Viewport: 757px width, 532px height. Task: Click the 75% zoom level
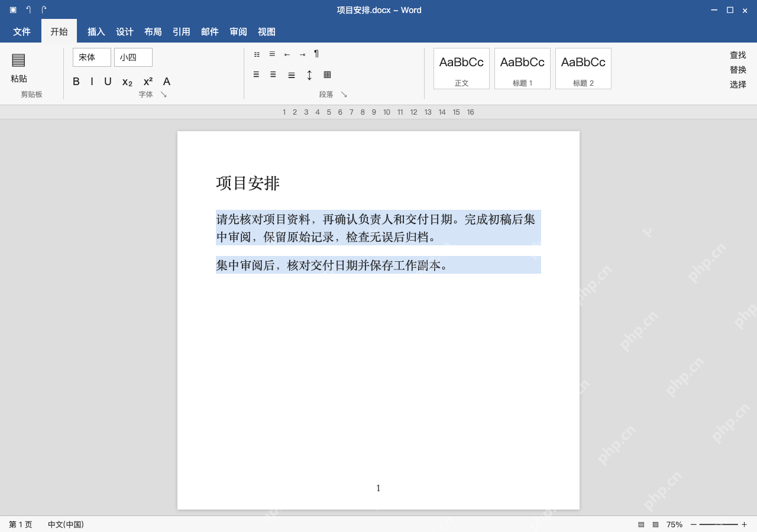[674, 524]
